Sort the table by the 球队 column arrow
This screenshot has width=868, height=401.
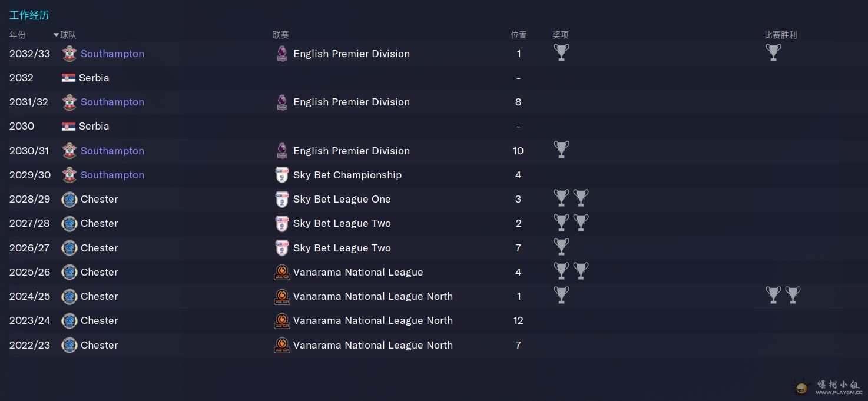[57, 35]
